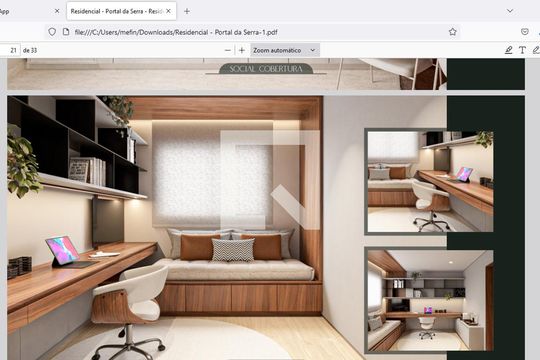Zoom out the PDF with minus
The height and width of the screenshot is (360, 540).
tap(228, 50)
